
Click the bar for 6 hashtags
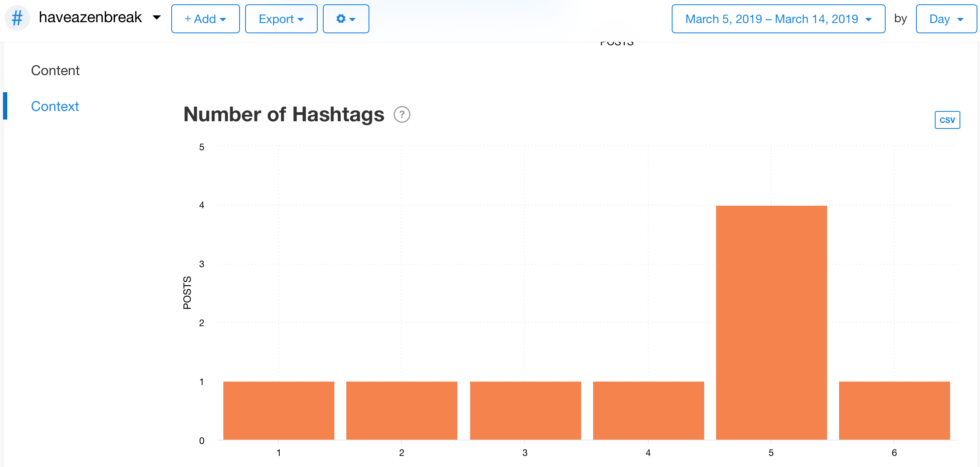point(894,410)
